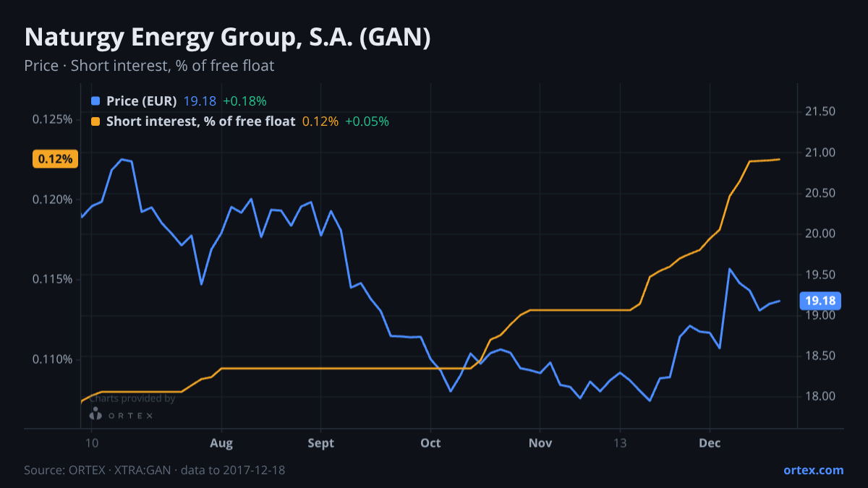Click the 18.50 right axis label
This screenshot has height=488, width=868.
coord(820,356)
